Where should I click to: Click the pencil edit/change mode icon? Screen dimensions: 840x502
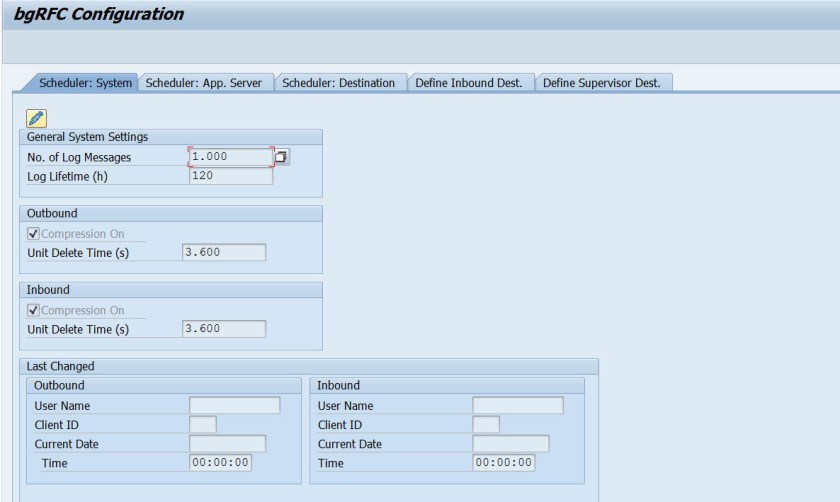[36, 118]
